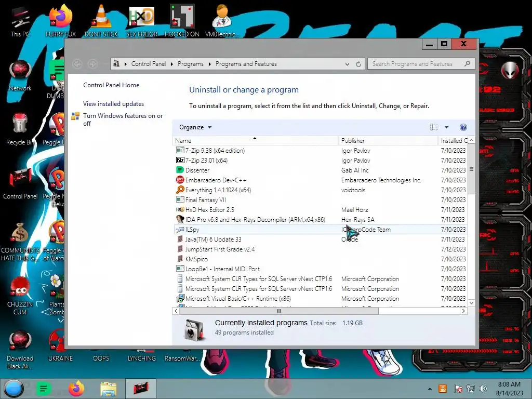Open File Explorer from the taskbar
The height and width of the screenshot is (399, 532).
(x=108, y=389)
